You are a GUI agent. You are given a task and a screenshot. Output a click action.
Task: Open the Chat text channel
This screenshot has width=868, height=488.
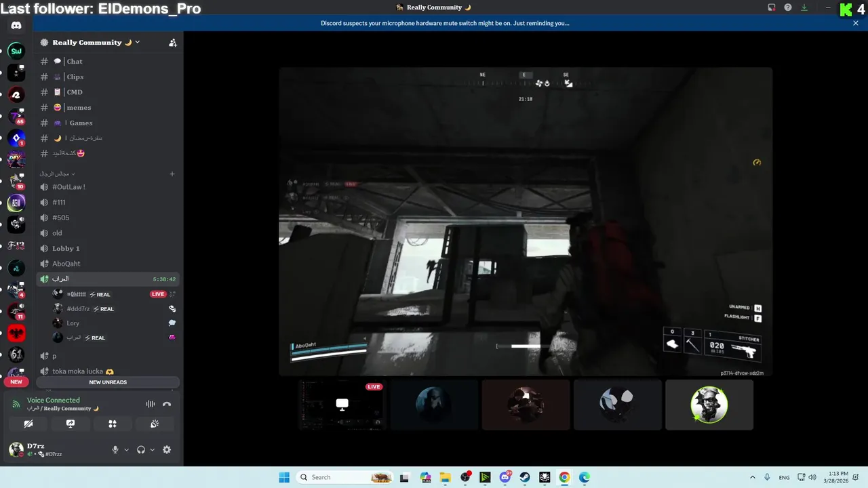[108, 61]
